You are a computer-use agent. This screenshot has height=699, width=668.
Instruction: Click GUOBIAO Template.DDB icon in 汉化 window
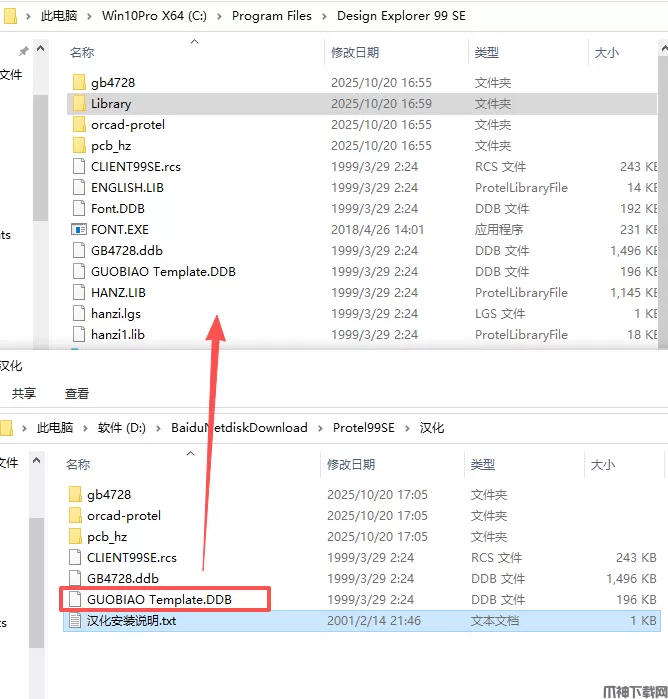tap(75, 599)
